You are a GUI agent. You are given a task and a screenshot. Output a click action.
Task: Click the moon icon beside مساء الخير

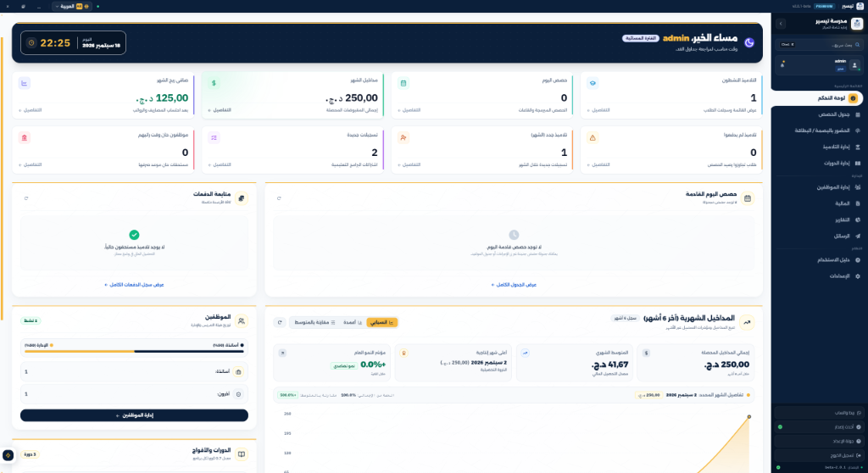point(749,42)
